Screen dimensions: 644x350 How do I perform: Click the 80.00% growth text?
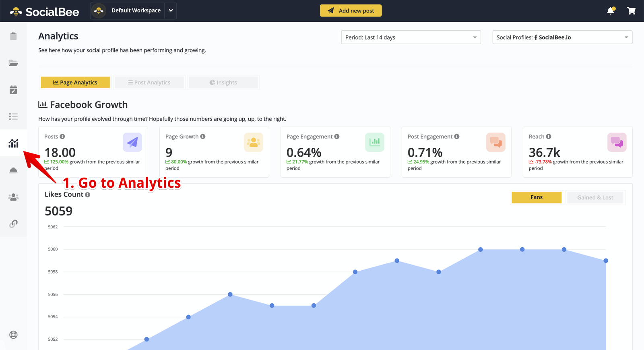pos(179,162)
